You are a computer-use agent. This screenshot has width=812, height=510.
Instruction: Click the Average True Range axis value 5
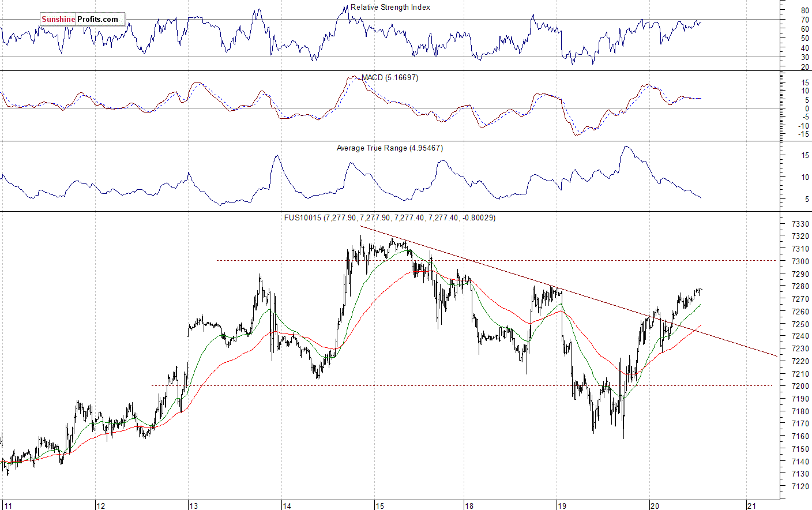(x=807, y=200)
